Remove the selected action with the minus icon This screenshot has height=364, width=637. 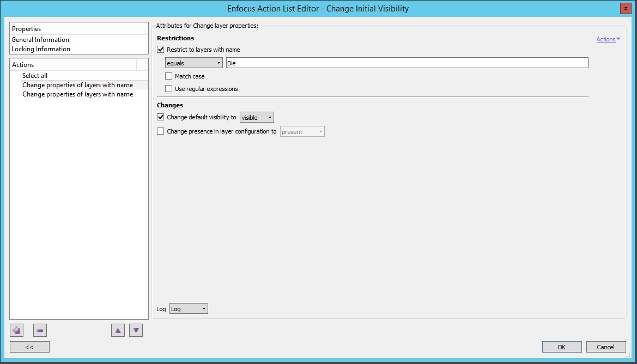pos(40,330)
